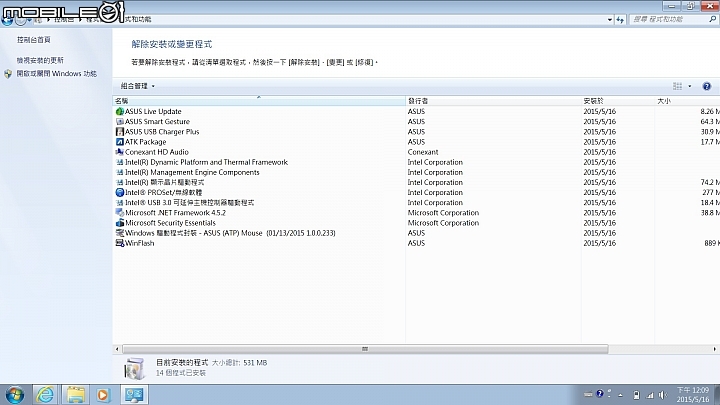The image size is (720, 405).
Task: Click the change view icon
Action: pyautogui.click(x=677, y=86)
